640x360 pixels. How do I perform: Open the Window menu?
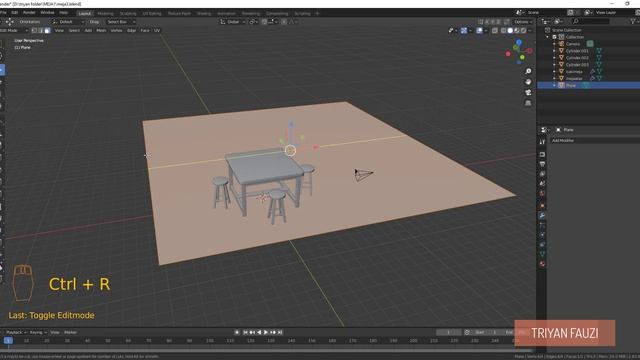(x=47, y=13)
